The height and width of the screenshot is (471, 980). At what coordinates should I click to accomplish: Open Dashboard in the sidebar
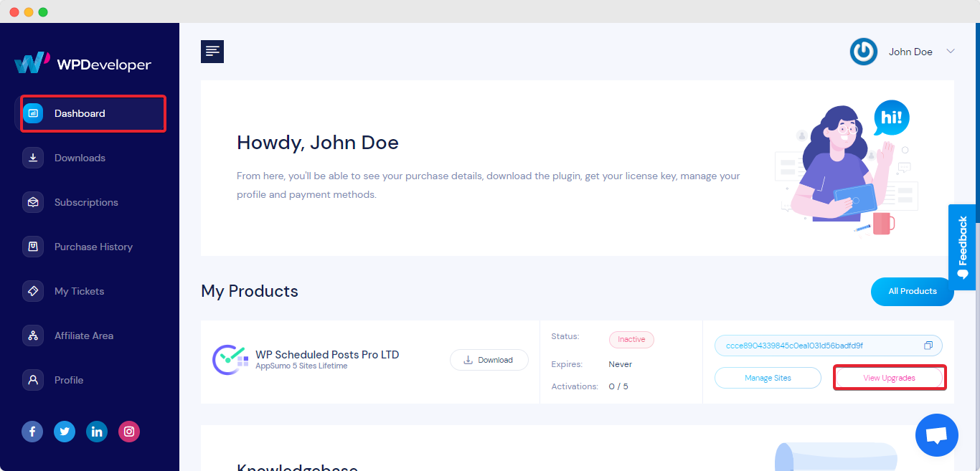(90, 113)
